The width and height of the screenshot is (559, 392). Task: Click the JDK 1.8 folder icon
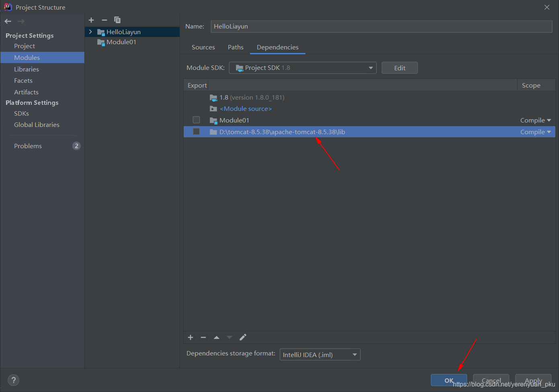pos(213,98)
